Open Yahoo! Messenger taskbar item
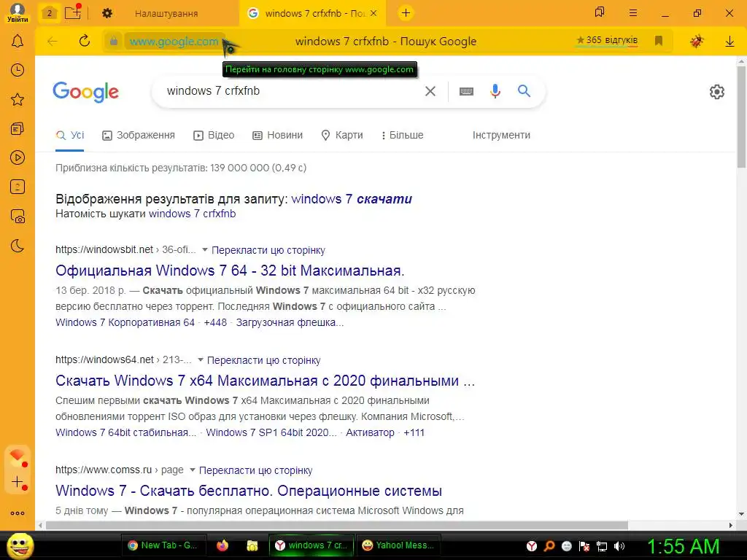This screenshot has width=747, height=560. 398,545
